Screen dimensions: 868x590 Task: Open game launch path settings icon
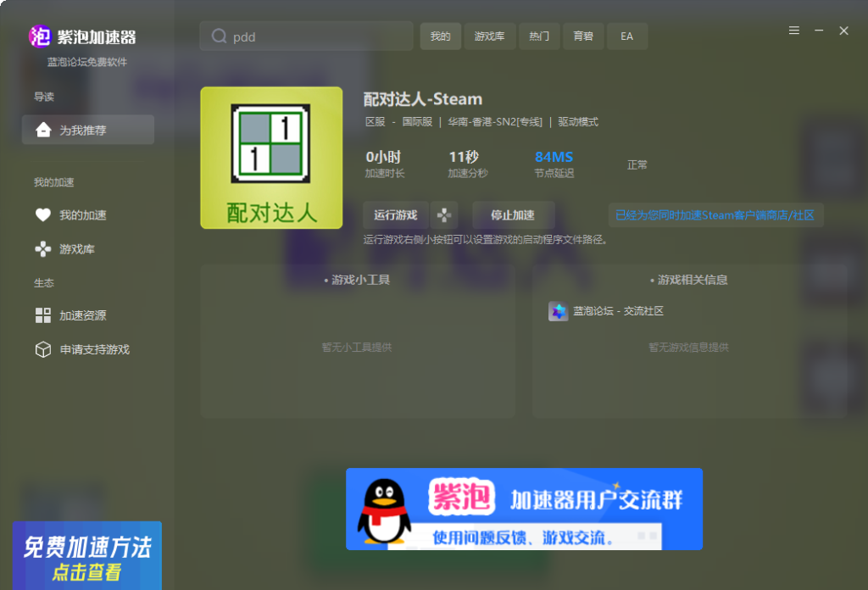(444, 215)
